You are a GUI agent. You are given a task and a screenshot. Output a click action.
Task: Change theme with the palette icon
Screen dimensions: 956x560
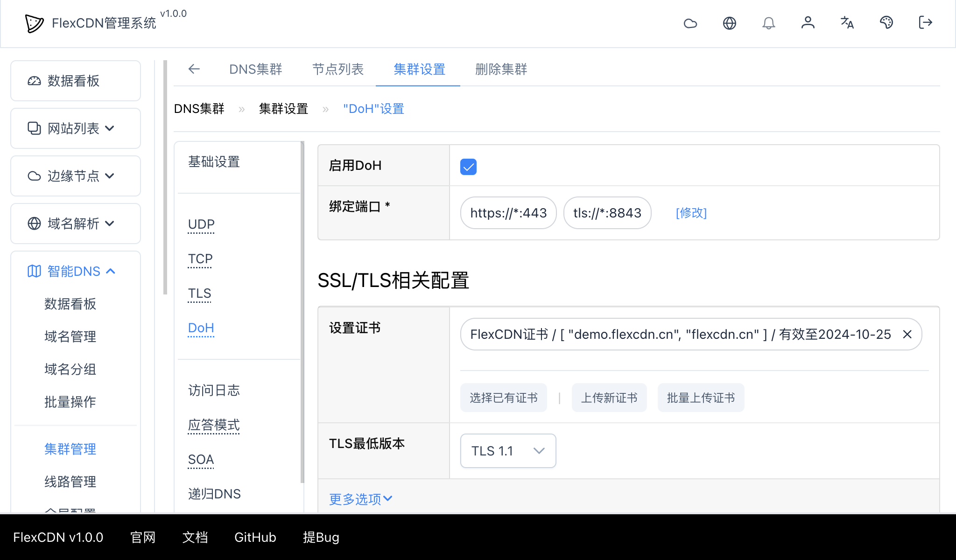point(886,23)
